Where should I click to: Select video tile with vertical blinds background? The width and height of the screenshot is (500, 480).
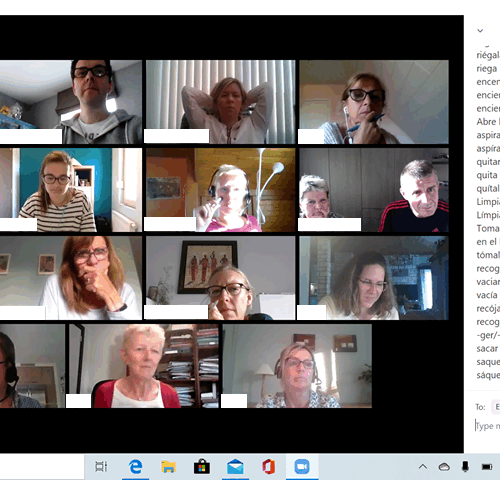220,102
